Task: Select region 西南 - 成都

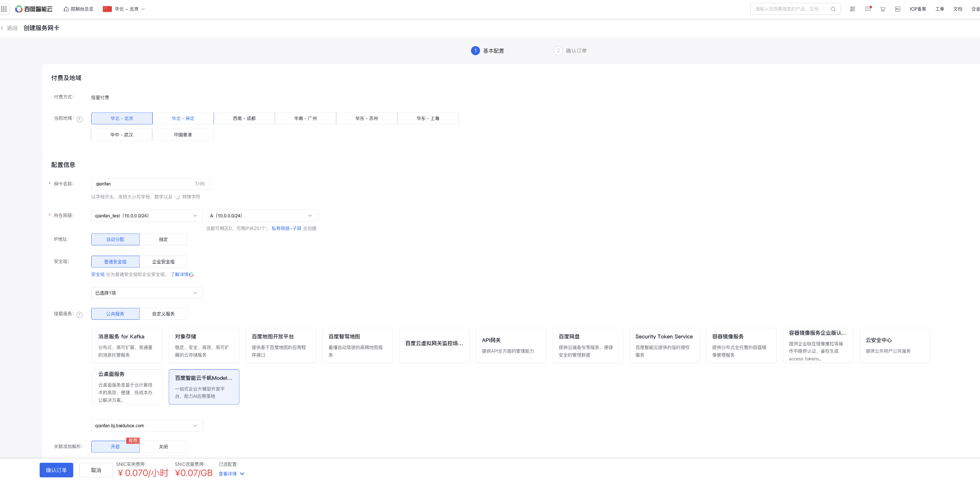Action: (244, 118)
